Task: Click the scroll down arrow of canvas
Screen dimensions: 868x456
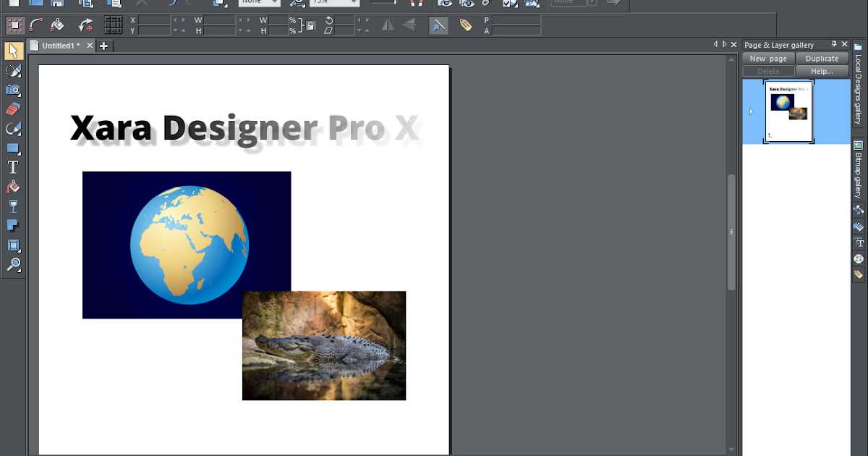Action: (731, 449)
